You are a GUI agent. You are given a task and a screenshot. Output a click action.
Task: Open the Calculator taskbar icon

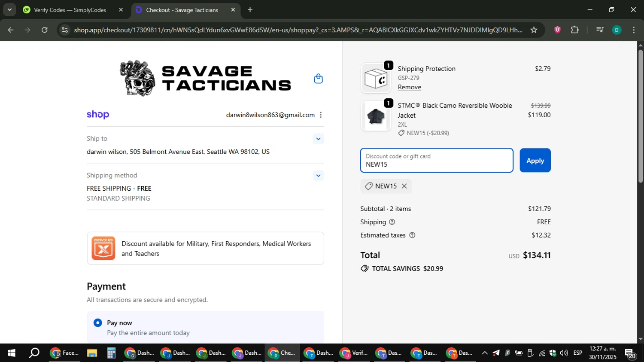tap(111, 353)
